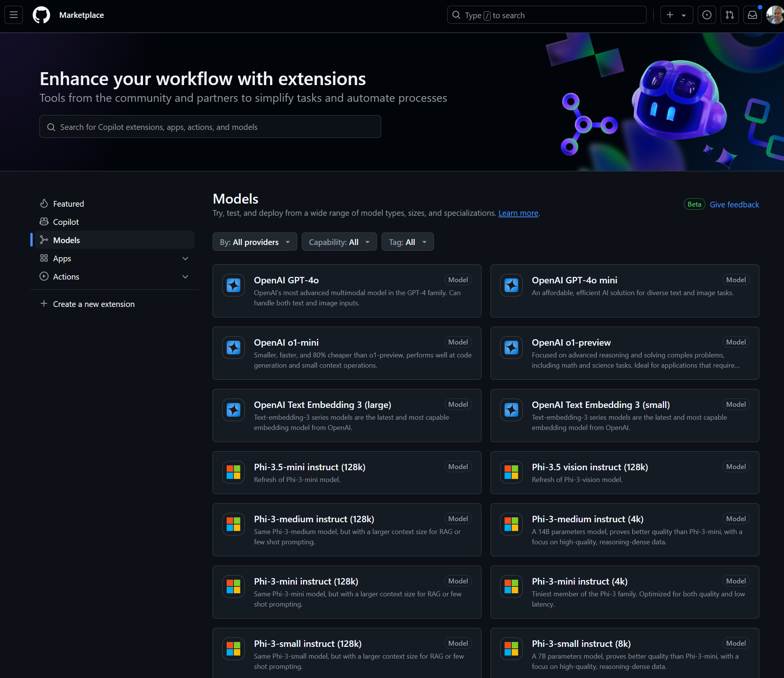Click the plus icon next to Create a new extension
Screen dimensions: 784x678
click(x=44, y=303)
